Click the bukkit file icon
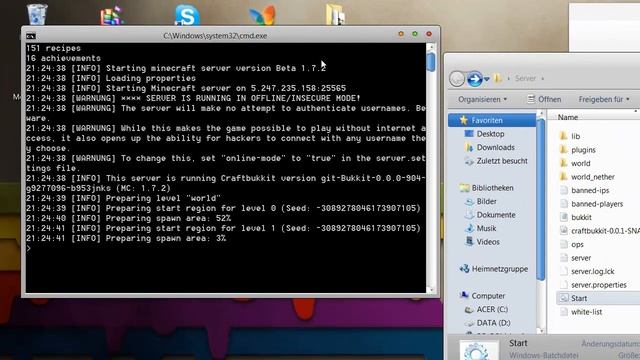This screenshot has height=360, width=640. tap(564, 217)
